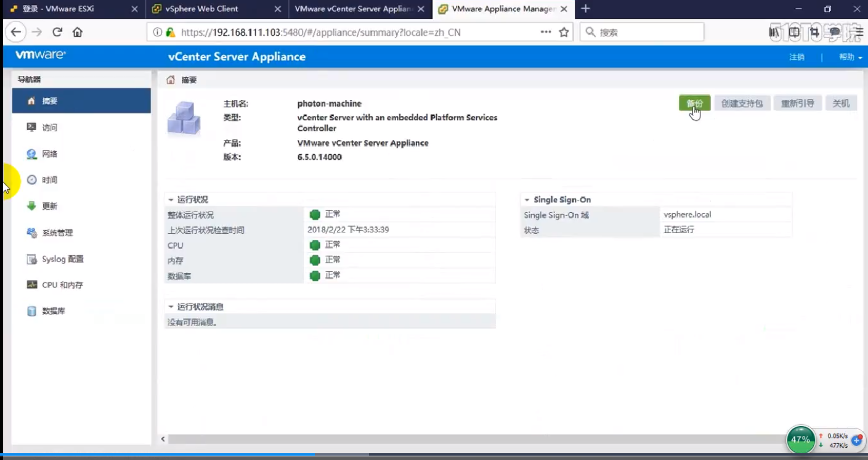Click the 47% network monitor widget
The width and height of the screenshot is (868, 460).
click(800, 440)
